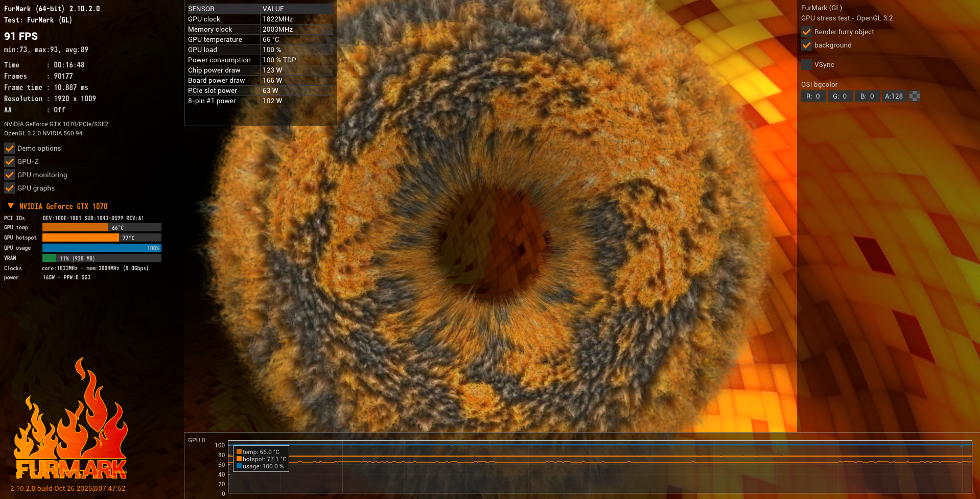Select the Memory clock row label
Screen dimensions: 980x499
click(x=210, y=29)
